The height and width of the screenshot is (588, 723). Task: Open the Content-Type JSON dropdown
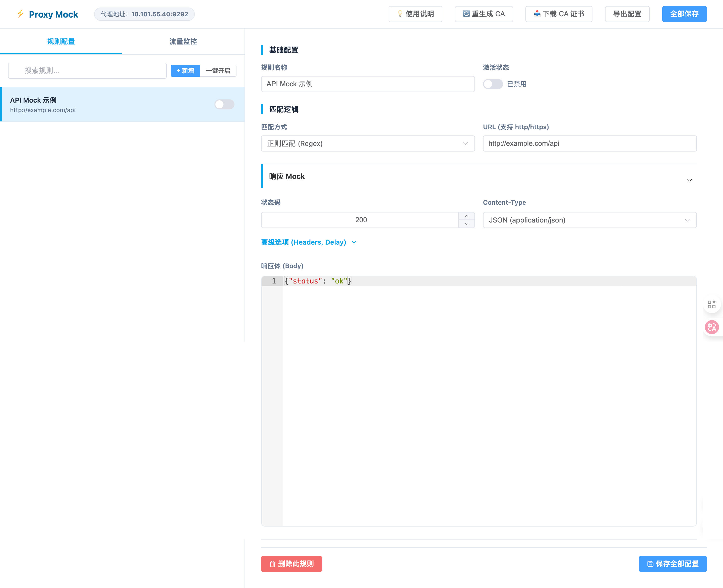589,220
